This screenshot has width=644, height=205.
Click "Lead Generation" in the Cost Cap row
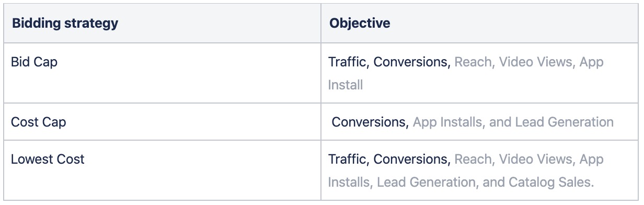coord(565,122)
